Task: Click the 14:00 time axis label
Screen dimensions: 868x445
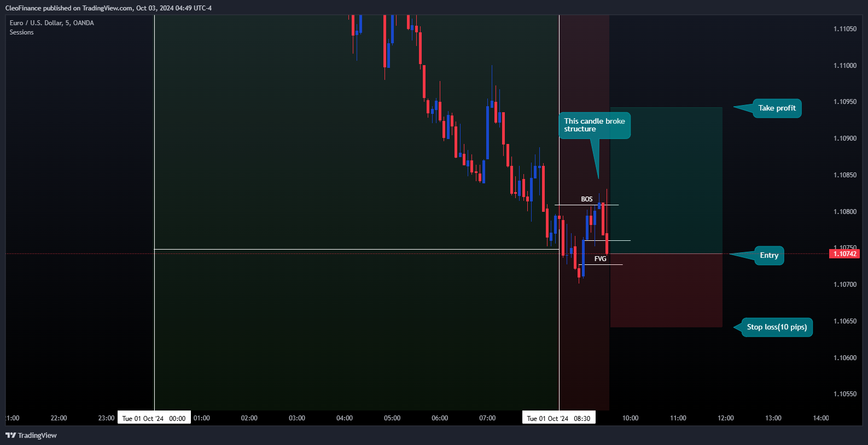Action: coord(821,418)
